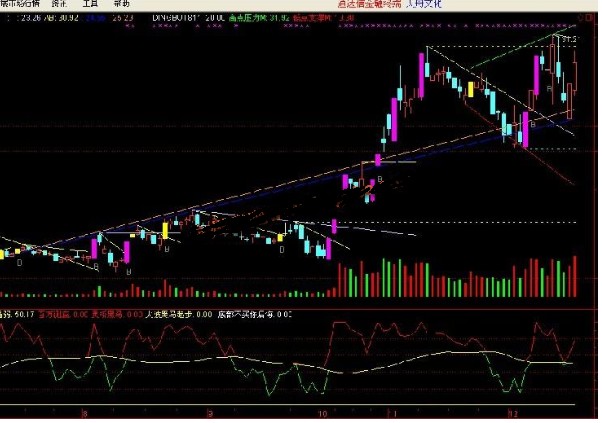Click the red support level label in header
This screenshot has height=423, width=602.
tap(324, 18)
